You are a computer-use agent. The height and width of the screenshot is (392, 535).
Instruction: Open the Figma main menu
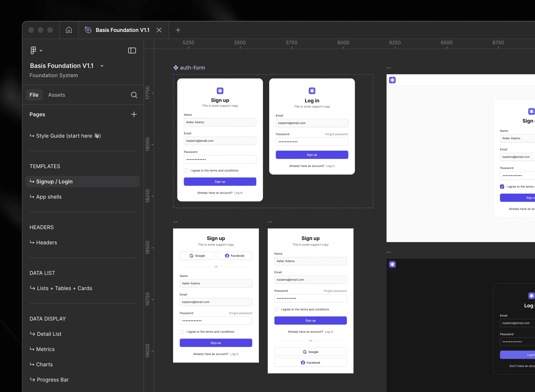click(33, 50)
